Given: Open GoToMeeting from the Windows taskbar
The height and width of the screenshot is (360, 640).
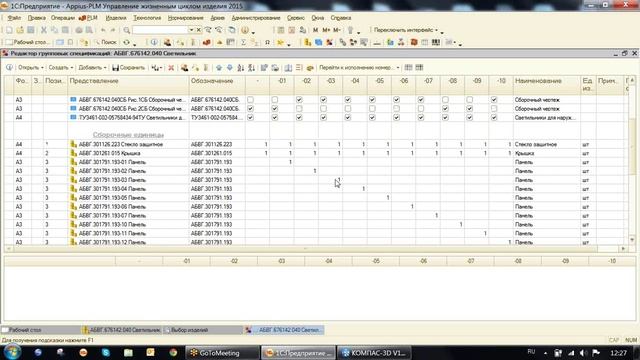Looking at the screenshot, I should point(222,353).
